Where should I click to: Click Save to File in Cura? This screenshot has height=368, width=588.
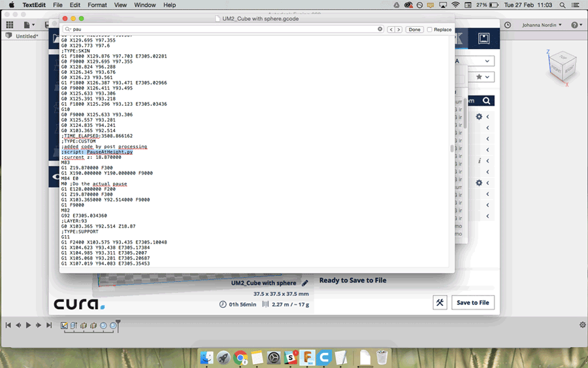473,303
